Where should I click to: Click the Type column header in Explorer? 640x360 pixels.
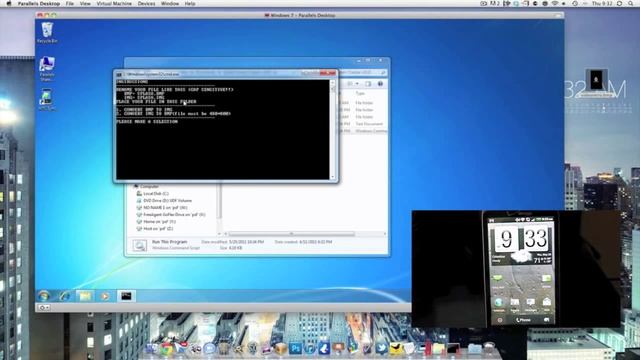(360, 93)
